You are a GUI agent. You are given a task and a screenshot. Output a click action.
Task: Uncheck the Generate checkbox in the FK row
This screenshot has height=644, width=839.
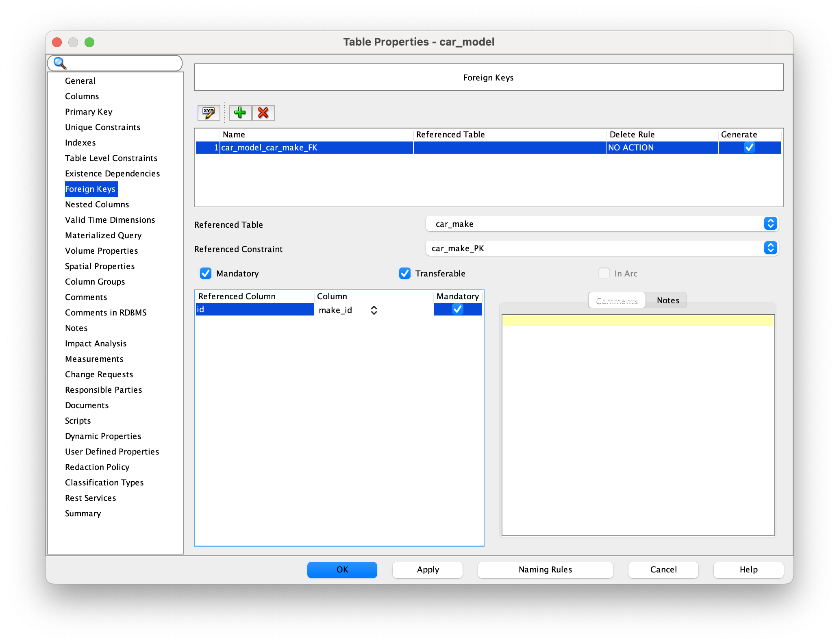tap(749, 148)
